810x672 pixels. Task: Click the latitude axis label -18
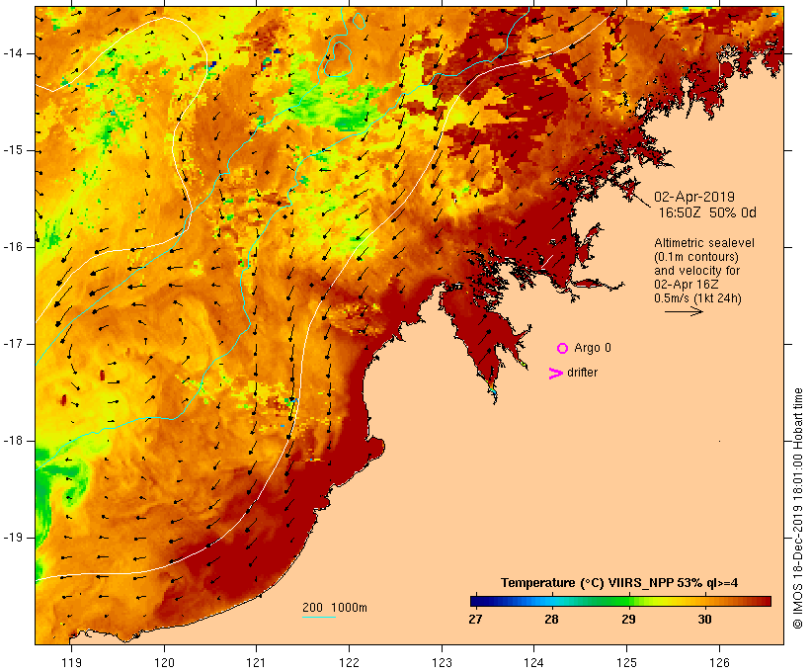click(x=13, y=441)
